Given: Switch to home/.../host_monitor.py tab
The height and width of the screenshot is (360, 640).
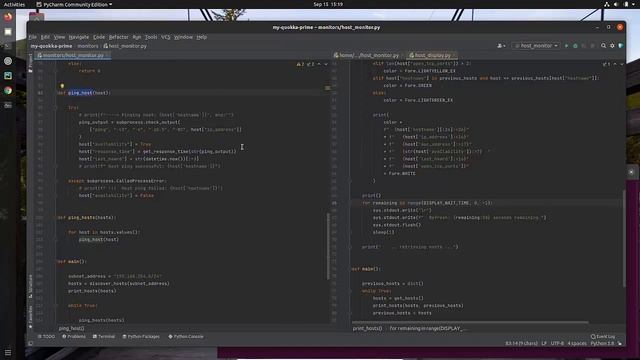Looking at the screenshot, I should [x=368, y=55].
